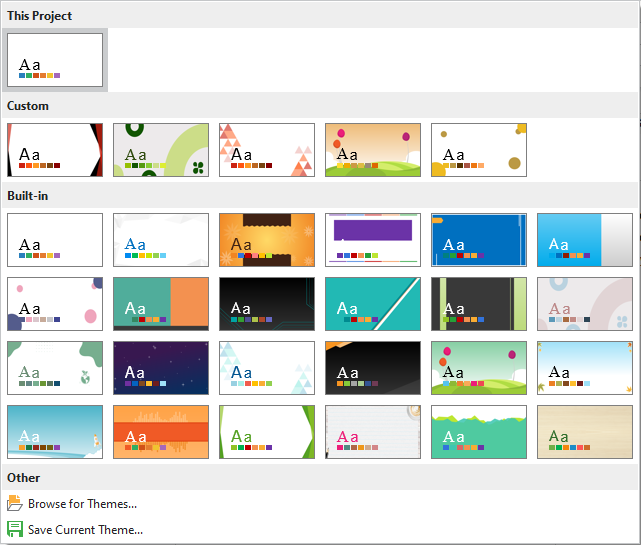Open Browse for Themes option
This screenshot has height=545, width=641.
82,504
